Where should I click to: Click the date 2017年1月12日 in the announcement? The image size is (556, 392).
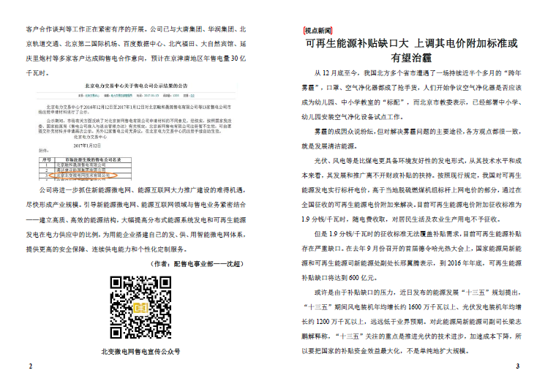tap(87, 146)
